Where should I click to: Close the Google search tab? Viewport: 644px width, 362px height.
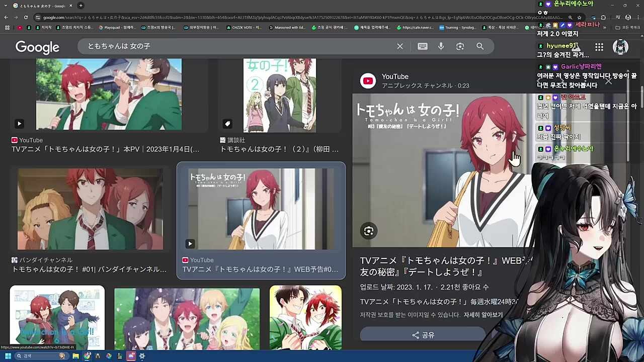tap(70, 6)
